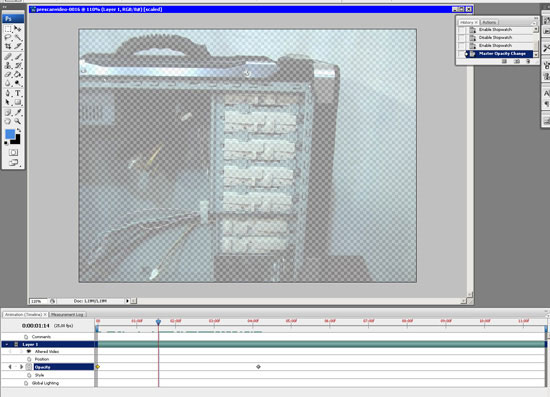Select the Lasso tool
The height and width of the screenshot is (397, 550).
point(8,37)
